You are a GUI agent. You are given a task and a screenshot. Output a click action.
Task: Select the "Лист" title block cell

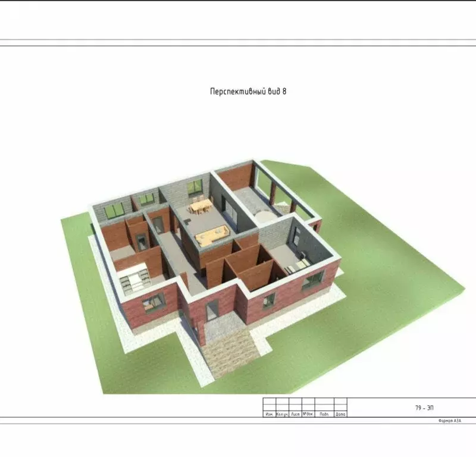295,414
